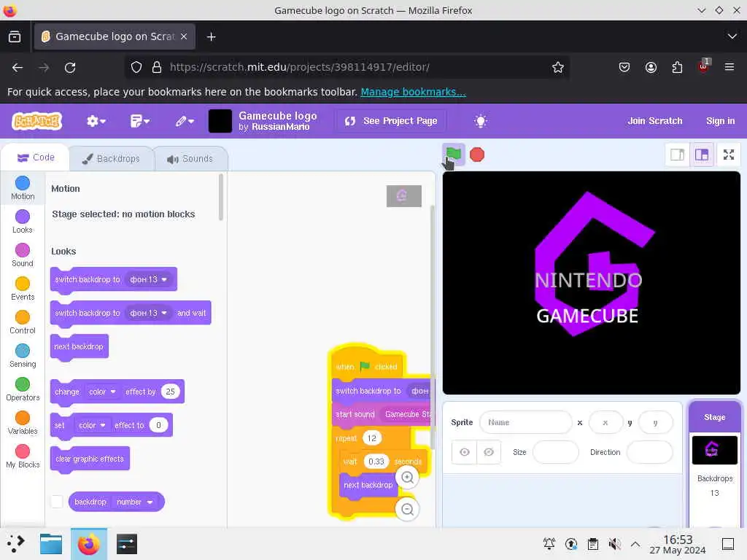Switch to the Backdrops tab
The height and width of the screenshot is (560, 747).
pos(112,158)
